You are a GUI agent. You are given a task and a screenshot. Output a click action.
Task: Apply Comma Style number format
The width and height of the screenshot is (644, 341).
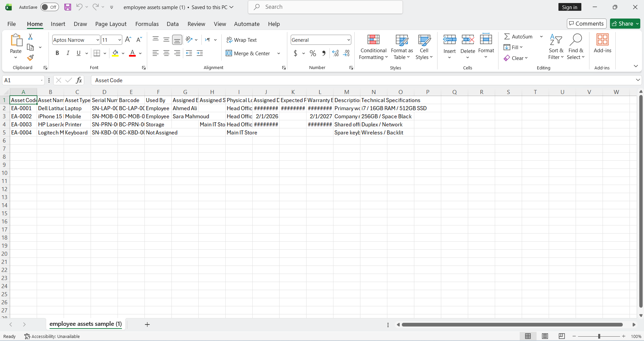[x=324, y=53]
